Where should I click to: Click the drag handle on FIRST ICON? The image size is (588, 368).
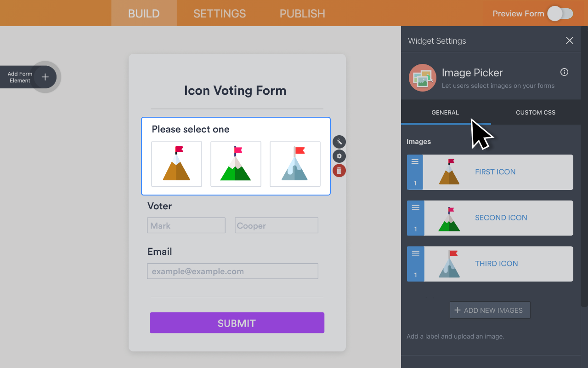[x=415, y=161]
